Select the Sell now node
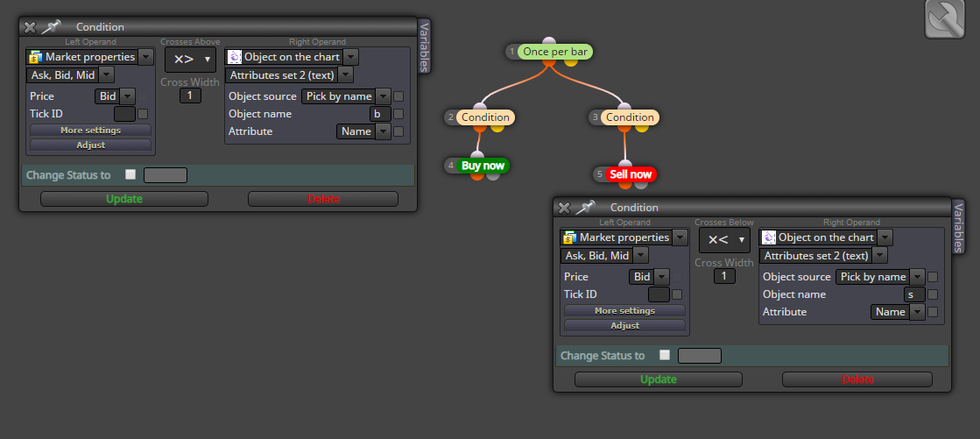The width and height of the screenshot is (980, 439). click(x=630, y=174)
